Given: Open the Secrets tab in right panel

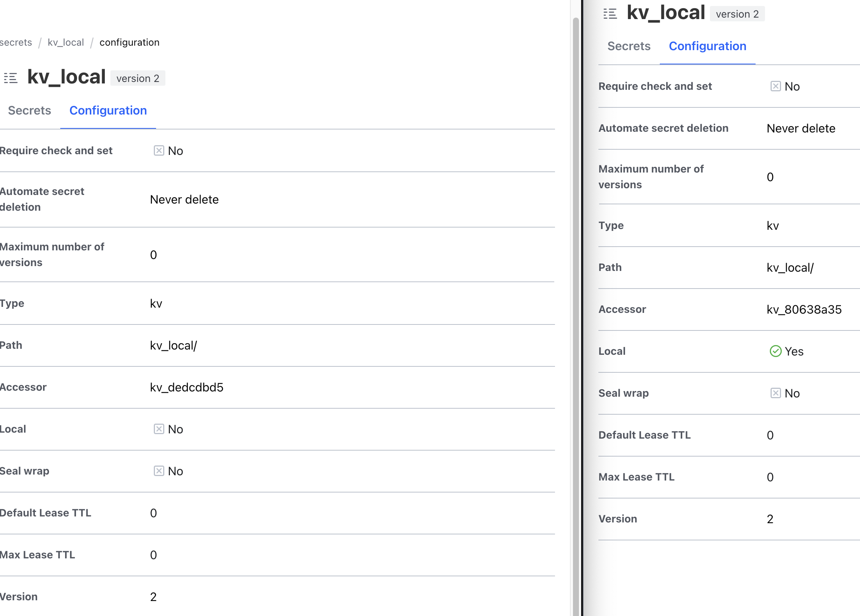Looking at the screenshot, I should [628, 46].
